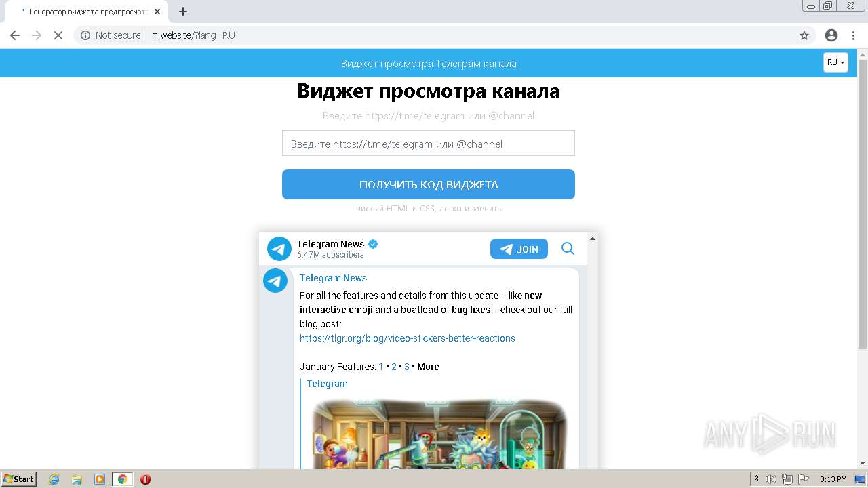Open Telegram News channel title in header
Image resolution: width=868 pixels, height=488 pixels.
330,244
